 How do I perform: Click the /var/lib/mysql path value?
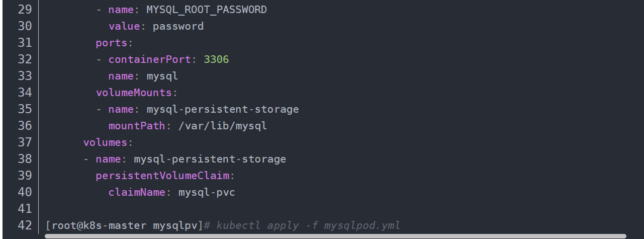[223, 126]
